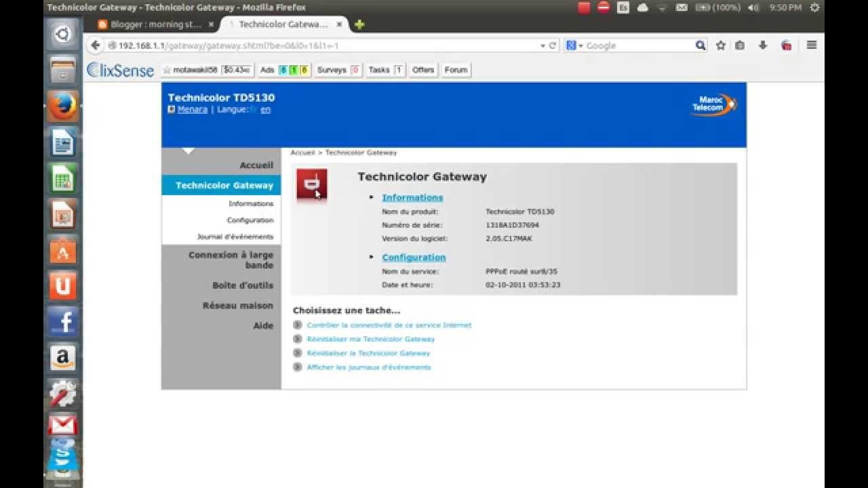Click the Configuration heading link
The height and width of the screenshot is (488, 868).
(414, 257)
